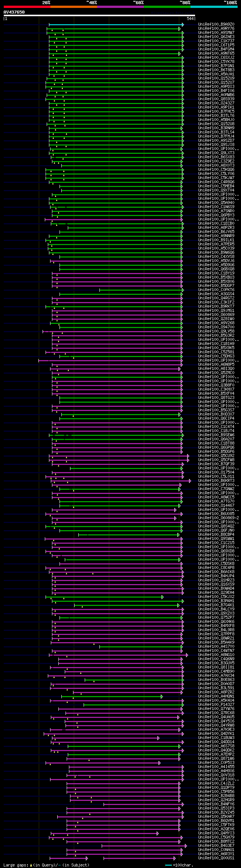
Task: Open hit UniRef100_B9A9Z0
Action: click(x=216, y=25)
